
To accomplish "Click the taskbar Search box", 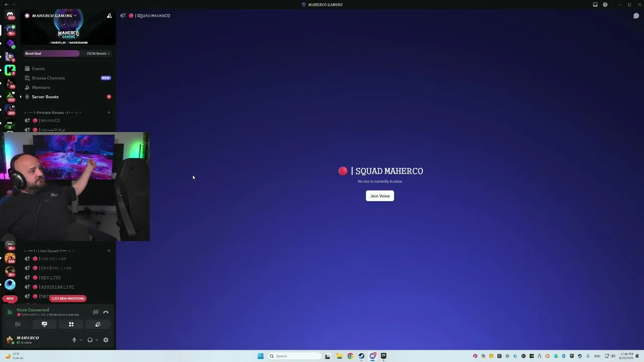I will 294,356.
